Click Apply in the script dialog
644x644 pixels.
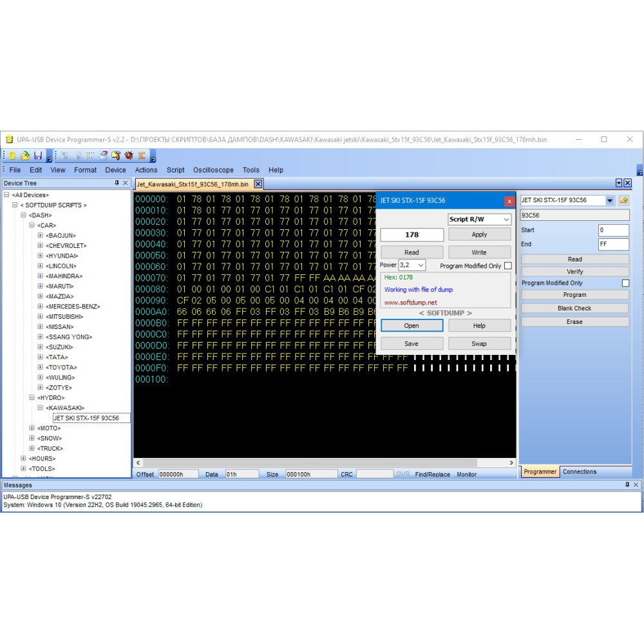[479, 234]
